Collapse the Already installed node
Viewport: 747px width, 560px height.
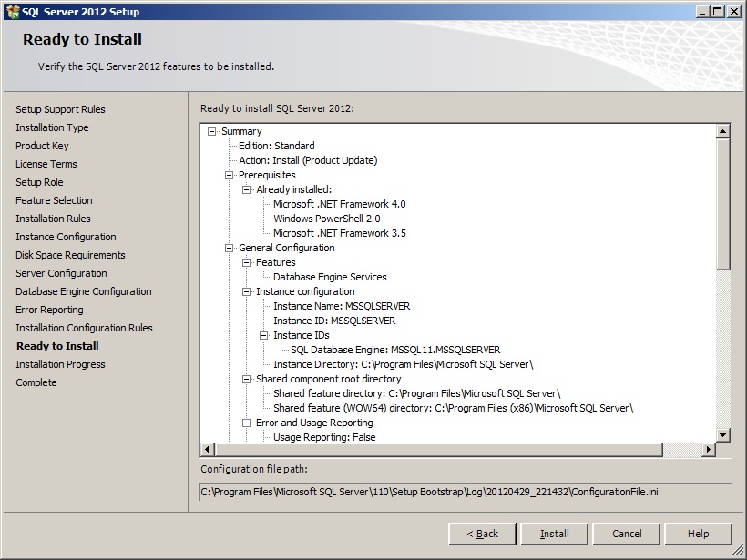[246, 189]
